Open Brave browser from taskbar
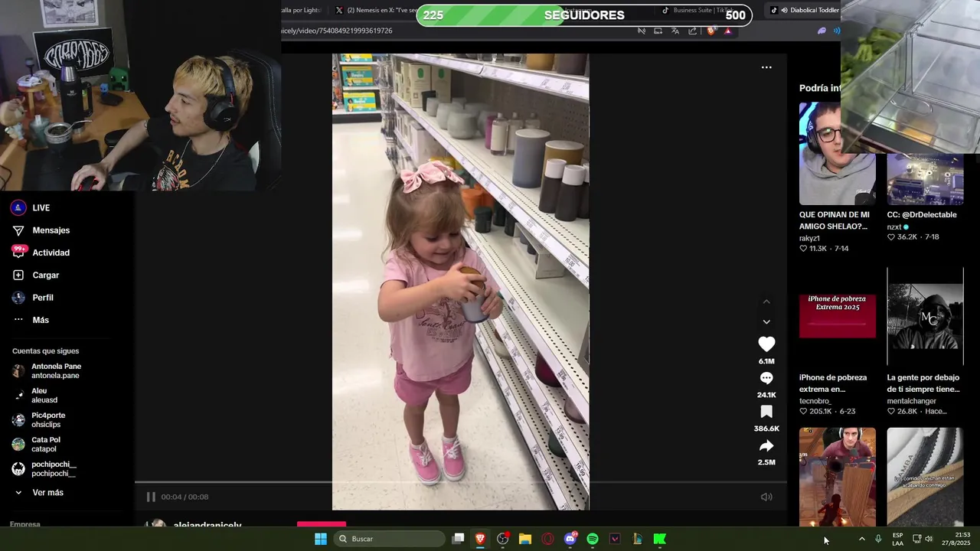 pyautogui.click(x=480, y=539)
